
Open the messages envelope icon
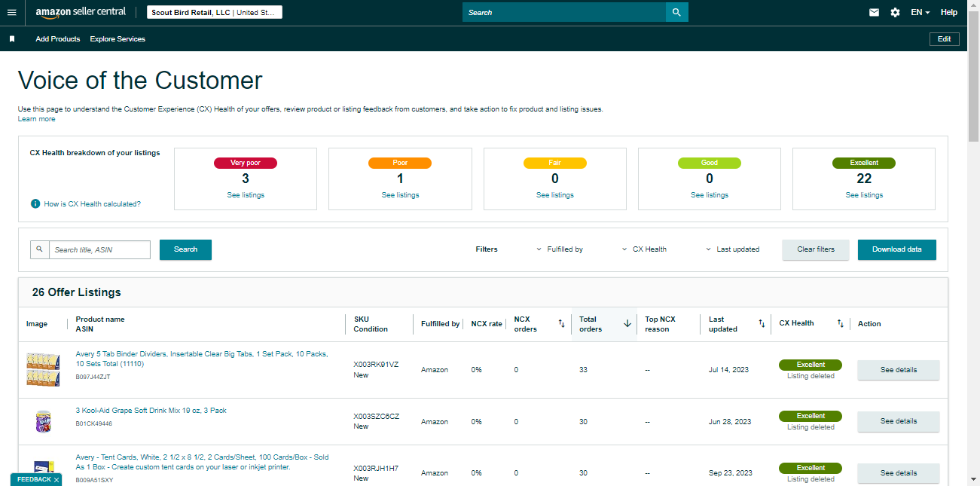coord(874,12)
